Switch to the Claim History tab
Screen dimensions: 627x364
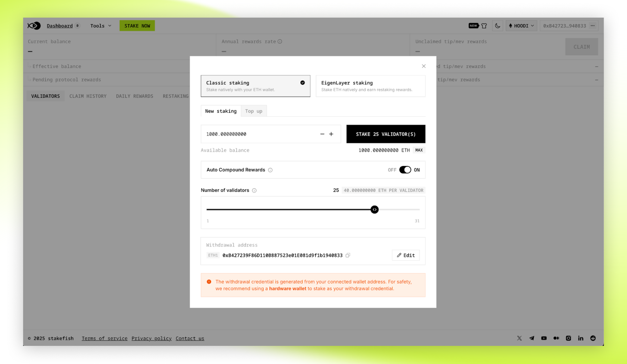click(88, 96)
